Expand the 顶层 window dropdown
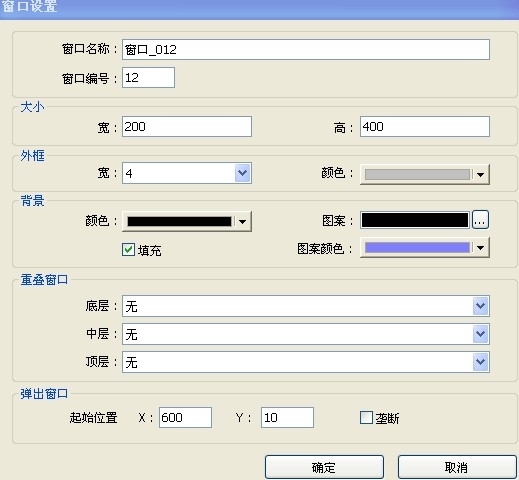519x480 pixels. 480,362
